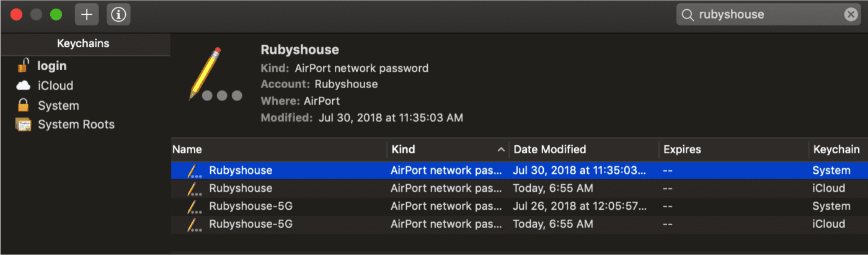The height and width of the screenshot is (255, 868).
Task: Select the login keychain's unlocked padlock icon
Action: (x=24, y=65)
